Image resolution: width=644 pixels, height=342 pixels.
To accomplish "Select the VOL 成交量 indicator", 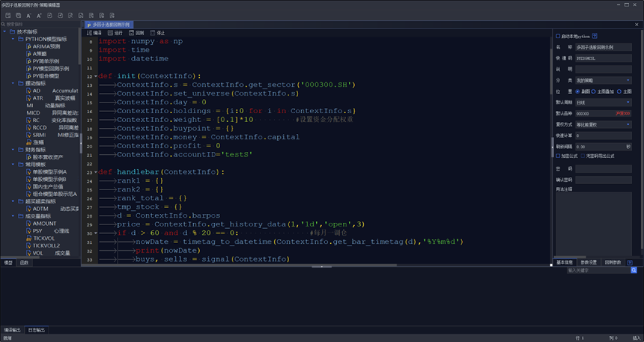I will 48,253.
